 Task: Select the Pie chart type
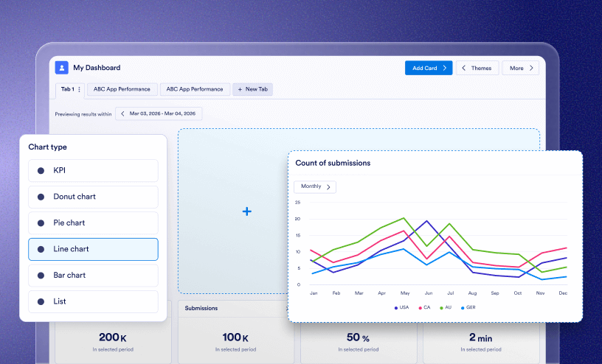[x=93, y=223]
